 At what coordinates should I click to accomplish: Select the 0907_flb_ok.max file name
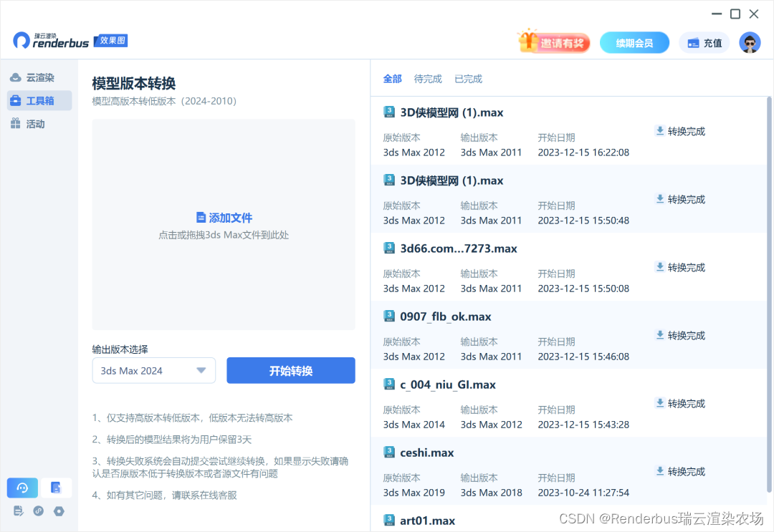tap(446, 316)
